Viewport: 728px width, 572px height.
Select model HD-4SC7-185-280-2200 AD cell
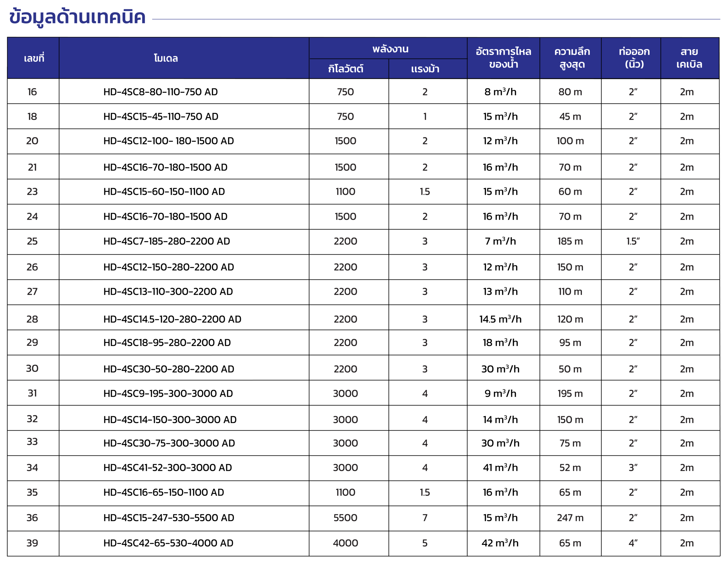coord(167,241)
